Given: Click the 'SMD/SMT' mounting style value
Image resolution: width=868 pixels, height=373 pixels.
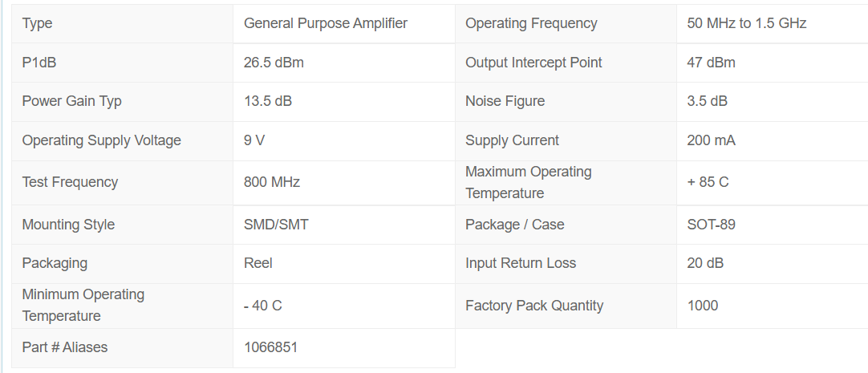Looking at the screenshot, I should click(276, 225).
